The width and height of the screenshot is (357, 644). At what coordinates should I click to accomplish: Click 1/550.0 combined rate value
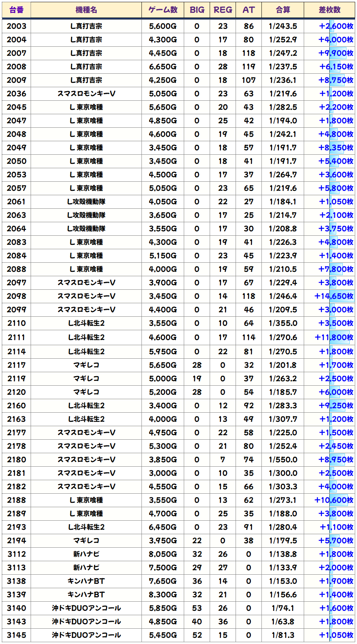click(283, 460)
